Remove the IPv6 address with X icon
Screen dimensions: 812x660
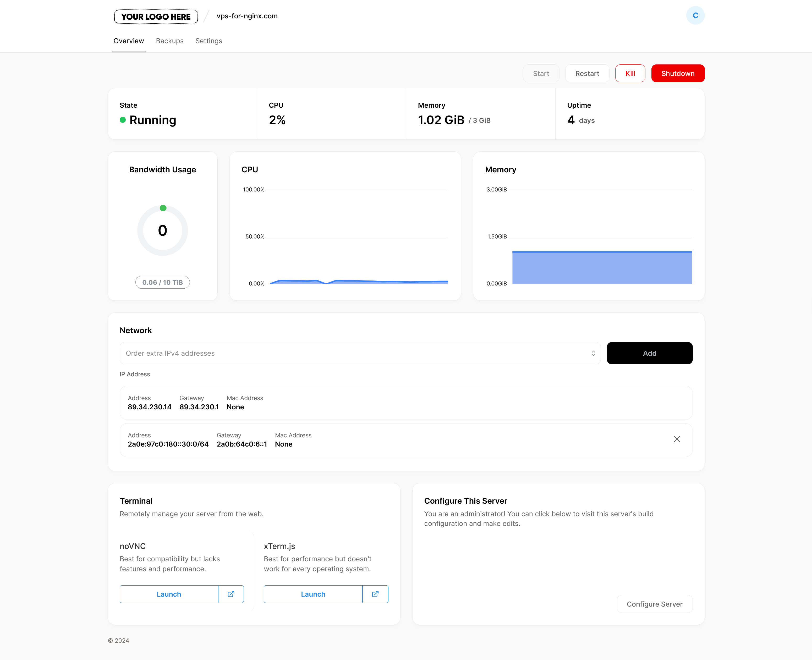click(x=677, y=439)
